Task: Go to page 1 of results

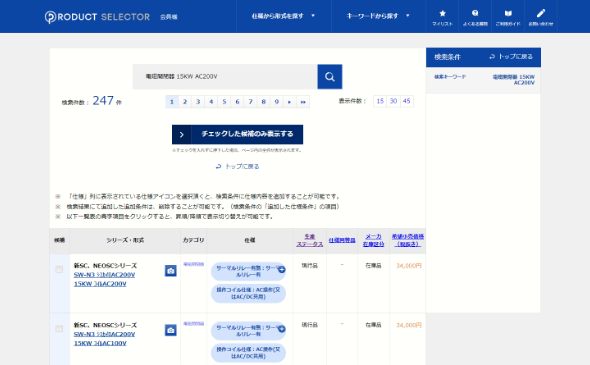Action: click(172, 102)
